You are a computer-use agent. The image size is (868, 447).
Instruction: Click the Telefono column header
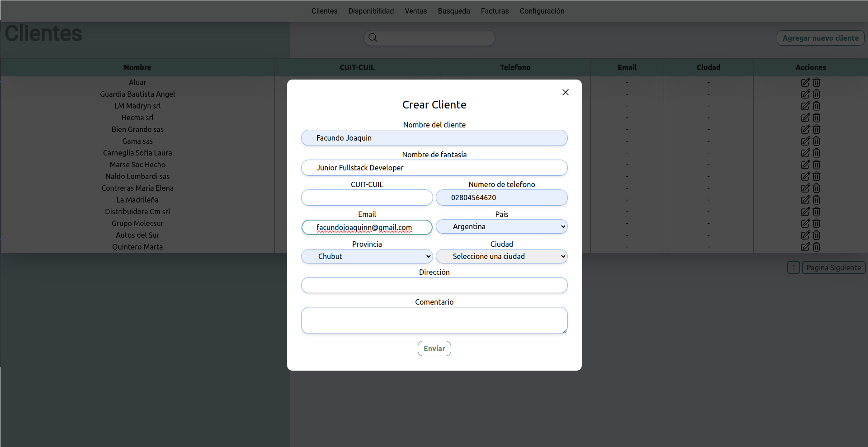tap(515, 67)
